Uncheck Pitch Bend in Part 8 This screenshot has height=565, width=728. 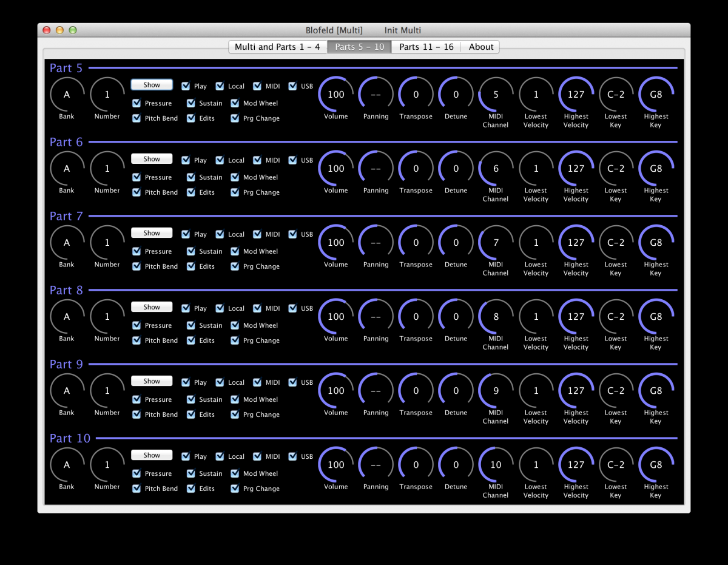coord(136,340)
